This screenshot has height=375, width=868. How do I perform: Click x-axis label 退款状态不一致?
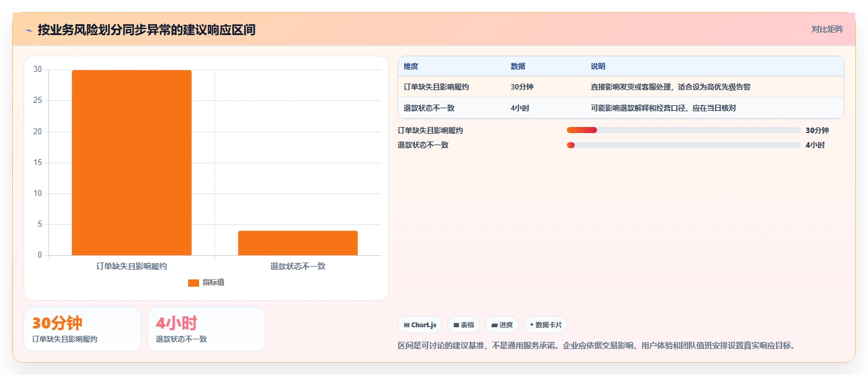coord(298,266)
